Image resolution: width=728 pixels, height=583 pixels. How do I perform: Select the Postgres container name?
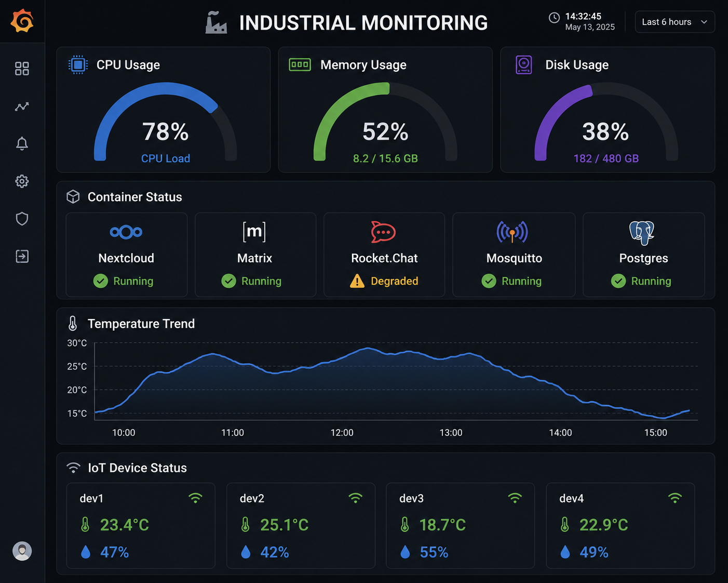643,258
